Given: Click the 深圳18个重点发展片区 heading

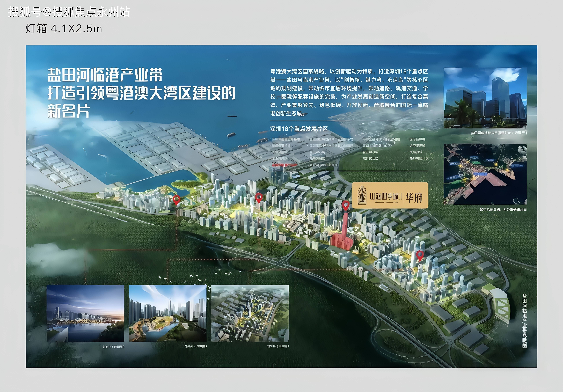Looking at the screenshot, I should pos(299,129).
